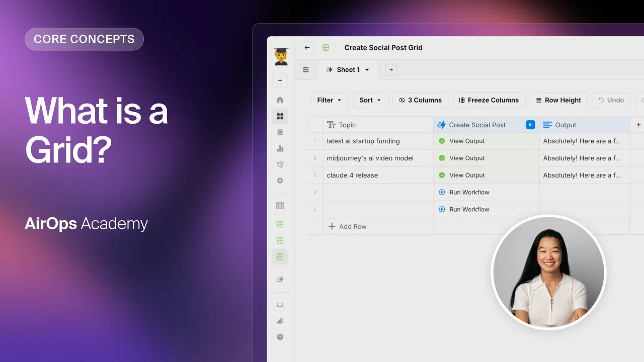Click the Output column header
Screen dimensions: 644x362
pos(585,125)
